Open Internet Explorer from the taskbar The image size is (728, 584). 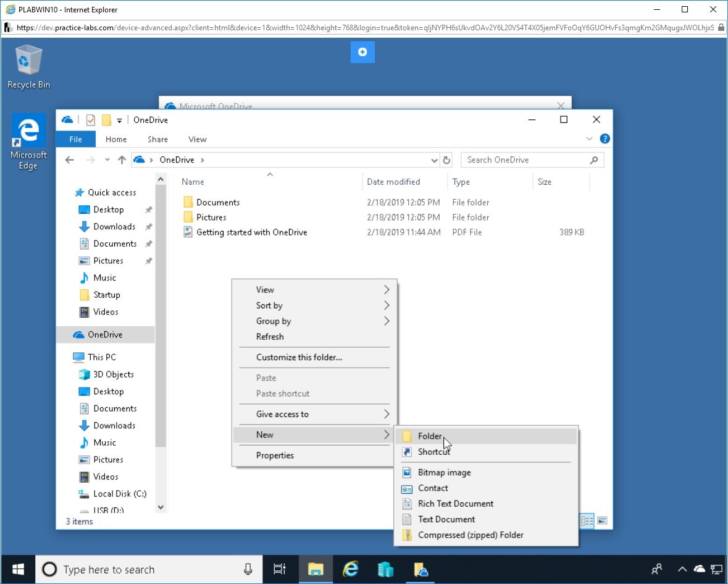coord(351,569)
